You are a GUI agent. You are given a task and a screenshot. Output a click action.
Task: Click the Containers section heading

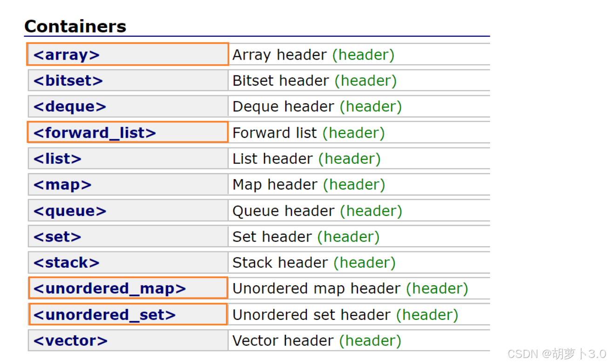tap(75, 26)
